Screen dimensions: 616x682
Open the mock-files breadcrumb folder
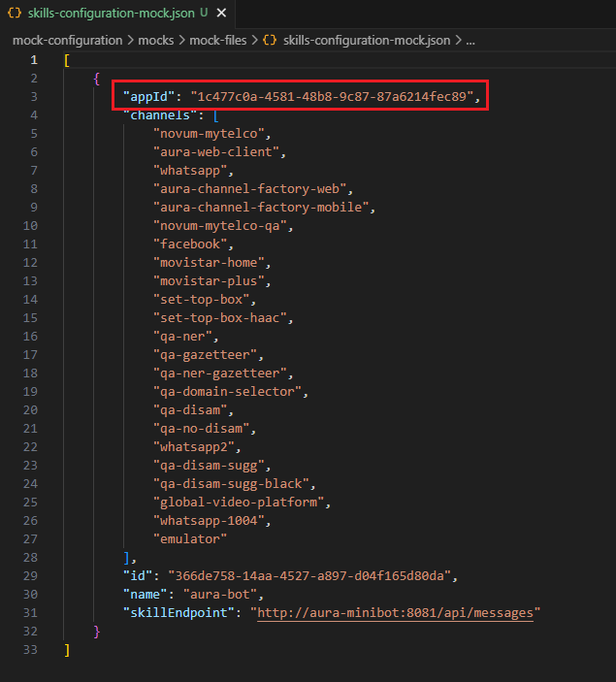coord(218,41)
